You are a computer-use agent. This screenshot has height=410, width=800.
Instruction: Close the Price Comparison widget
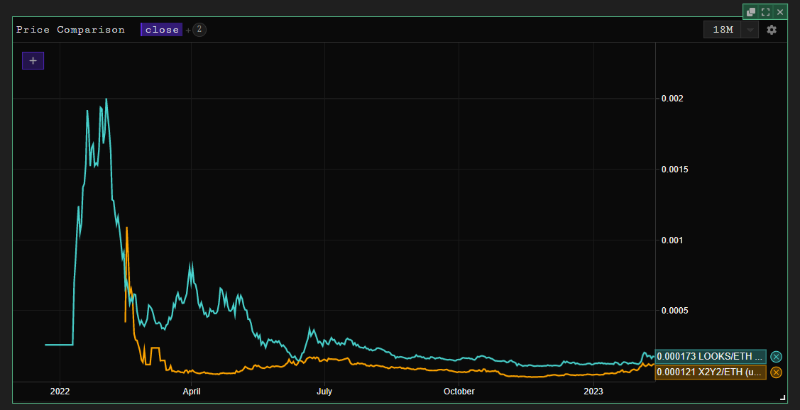pyautogui.click(x=780, y=12)
